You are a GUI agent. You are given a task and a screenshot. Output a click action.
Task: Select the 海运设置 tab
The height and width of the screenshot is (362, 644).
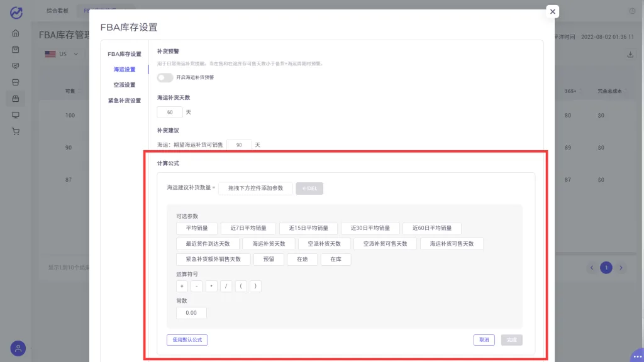pos(125,69)
